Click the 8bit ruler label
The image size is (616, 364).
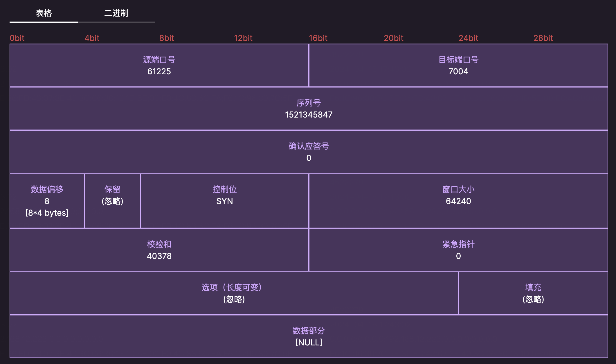[x=167, y=38]
